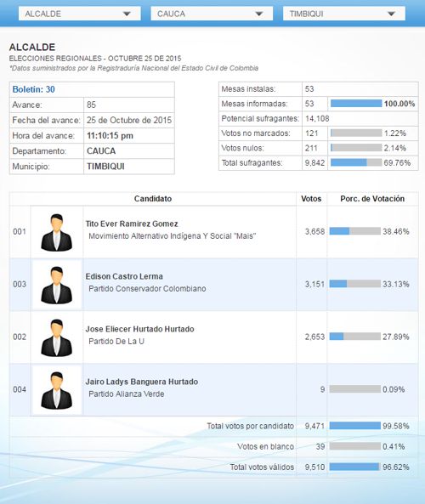Click the 3,658 votes value

click(x=314, y=231)
